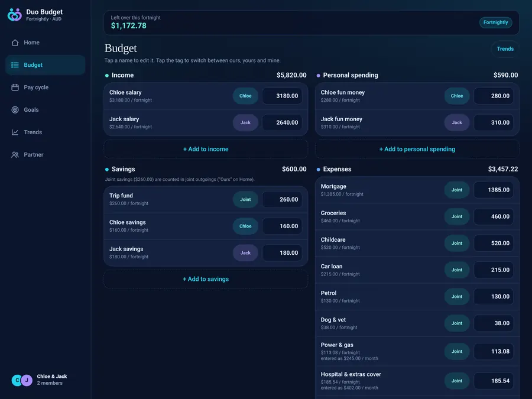
Task: Click the Groceries name to edit
Action: coord(333,213)
